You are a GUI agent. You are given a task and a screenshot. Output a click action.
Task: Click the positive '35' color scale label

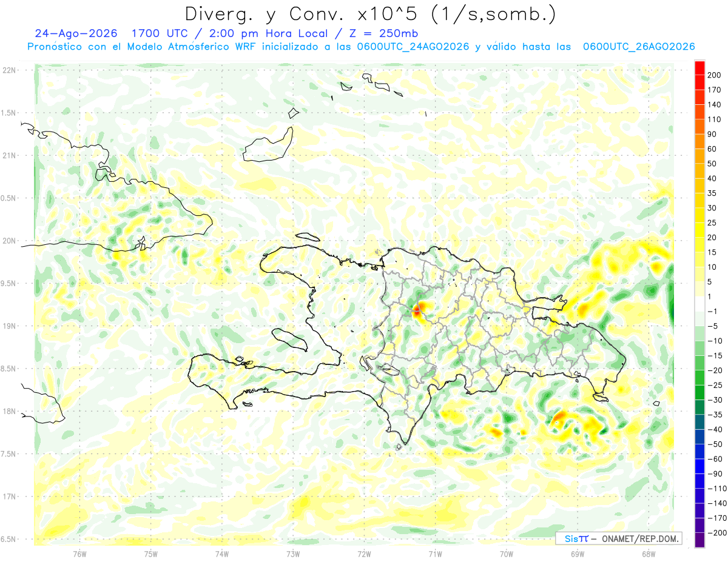(x=712, y=193)
